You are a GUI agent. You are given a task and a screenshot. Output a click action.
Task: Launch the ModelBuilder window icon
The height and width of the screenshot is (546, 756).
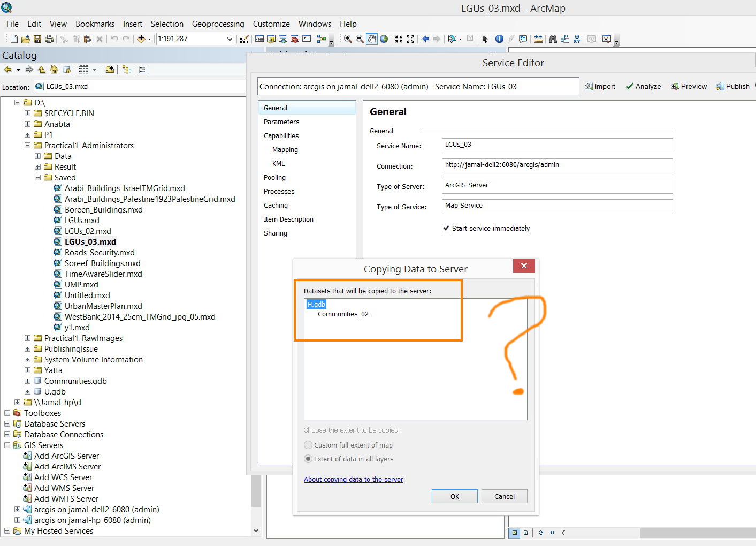point(321,39)
